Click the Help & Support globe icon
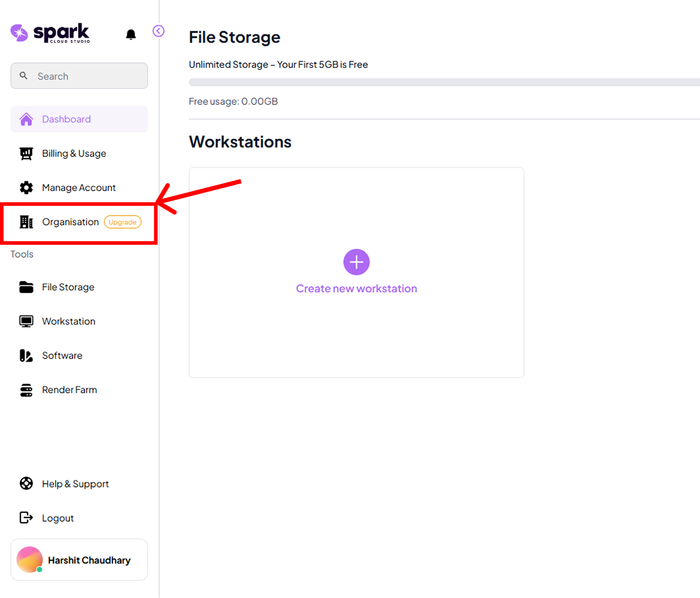Image resolution: width=700 pixels, height=598 pixels. [x=26, y=484]
